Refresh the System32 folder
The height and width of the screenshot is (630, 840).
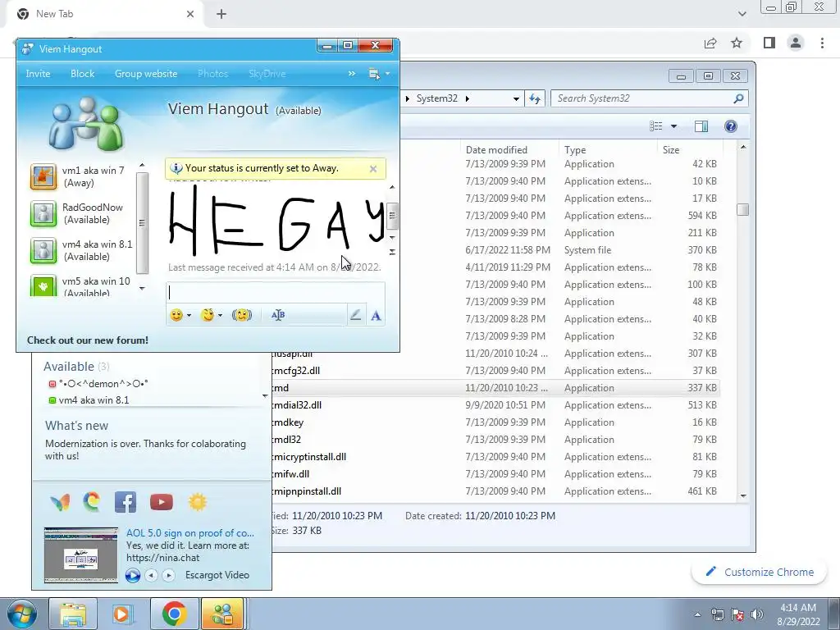535,98
